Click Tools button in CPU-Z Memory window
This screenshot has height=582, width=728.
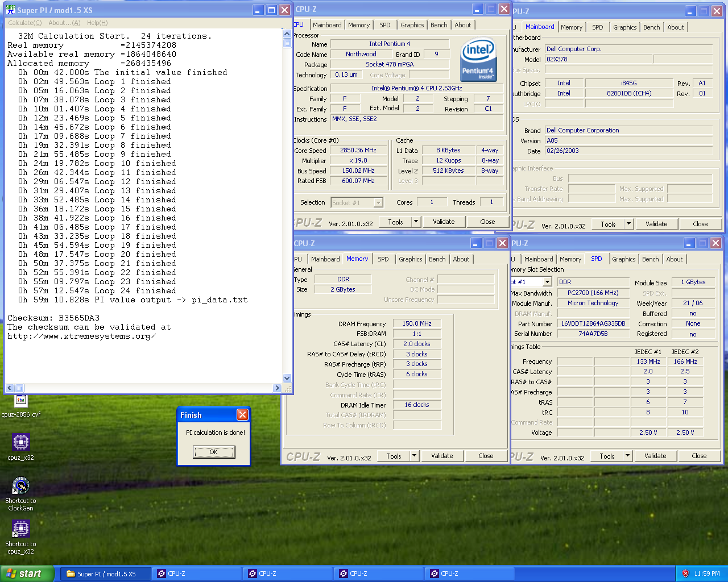click(394, 456)
